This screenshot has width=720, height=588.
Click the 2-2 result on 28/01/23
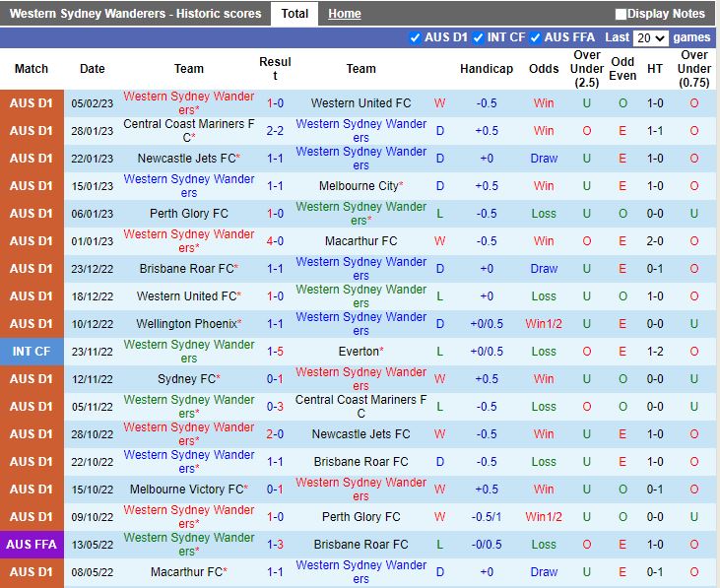tap(275, 131)
